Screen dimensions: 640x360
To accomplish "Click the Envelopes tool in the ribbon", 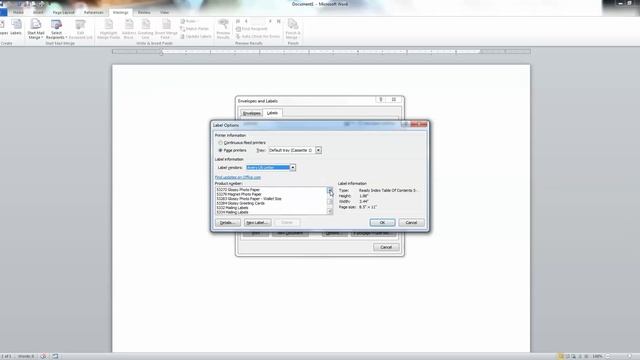I will click(3, 28).
